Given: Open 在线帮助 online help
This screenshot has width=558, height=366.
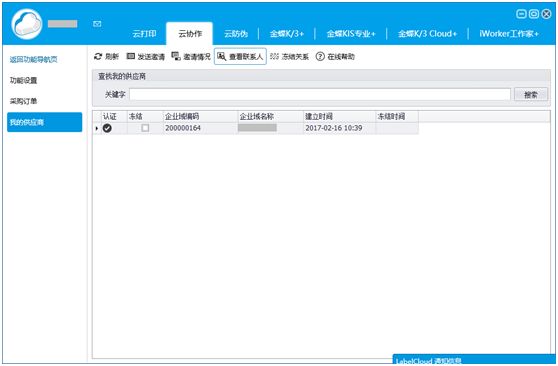Looking at the screenshot, I should click(335, 56).
